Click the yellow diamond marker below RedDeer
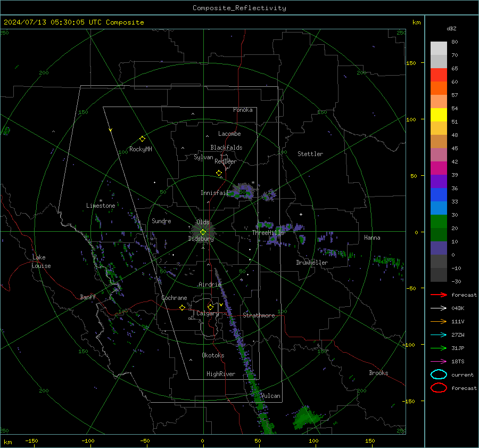Image resolution: width=479 pixels, height=448 pixels. pos(219,173)
